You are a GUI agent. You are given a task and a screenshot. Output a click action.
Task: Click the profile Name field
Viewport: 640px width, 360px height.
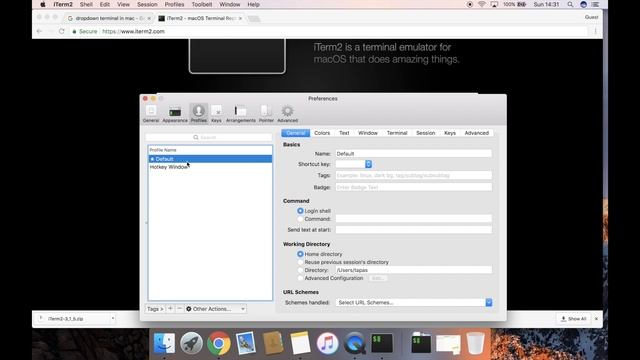[413, 153]
